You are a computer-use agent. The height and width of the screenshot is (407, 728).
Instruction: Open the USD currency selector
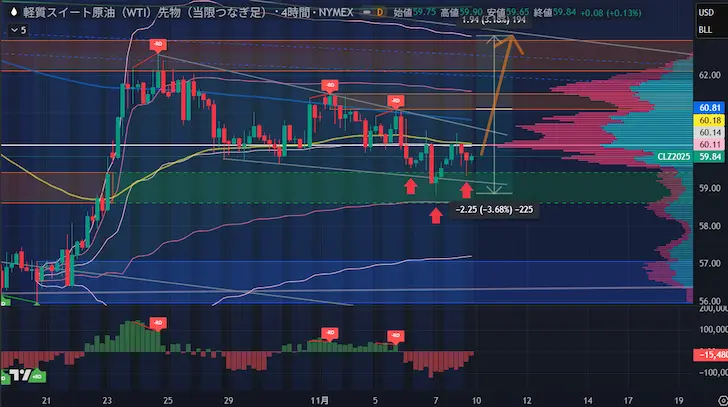[706, 12]
